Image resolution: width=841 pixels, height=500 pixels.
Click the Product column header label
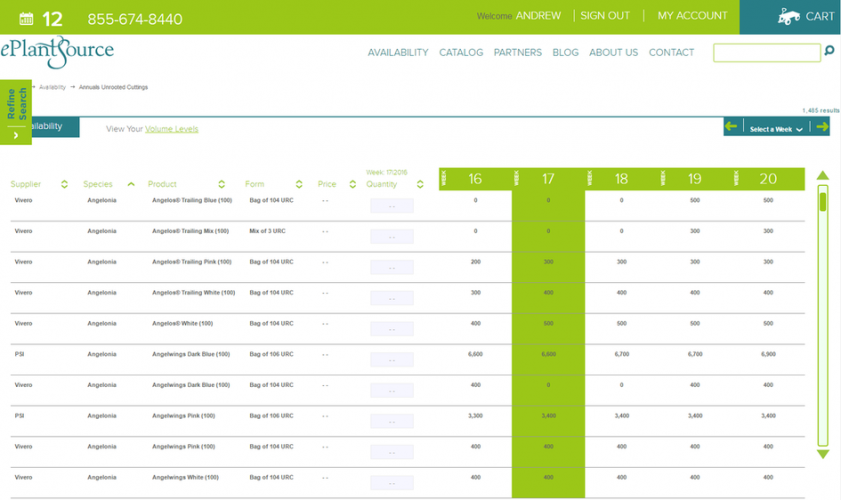click(x=162, y=184)
